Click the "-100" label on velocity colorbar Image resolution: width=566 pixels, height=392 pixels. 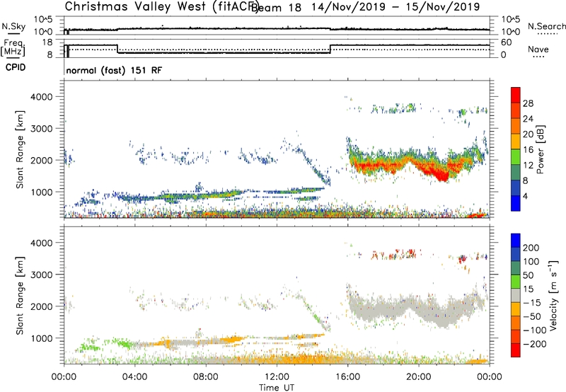[x=535, y=330]
